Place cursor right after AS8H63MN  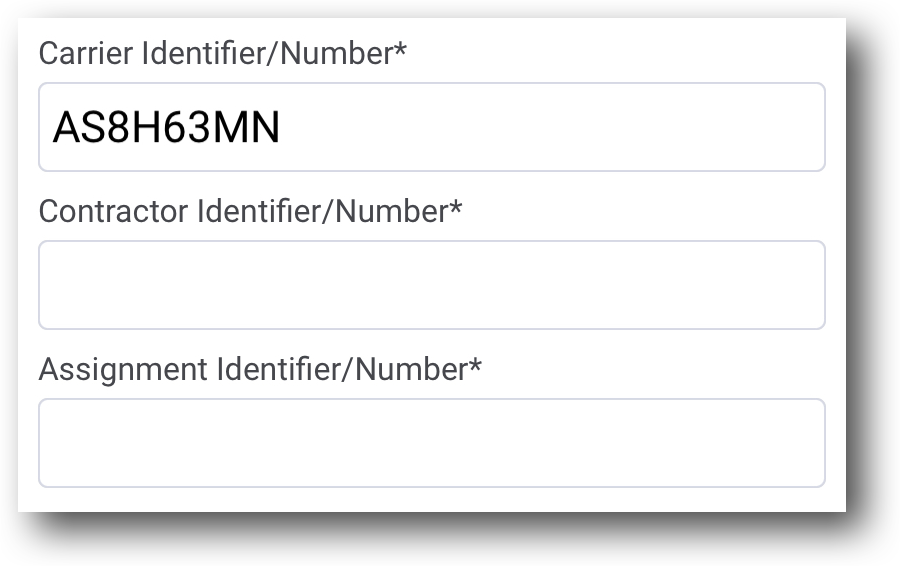(x=283, y=128)
